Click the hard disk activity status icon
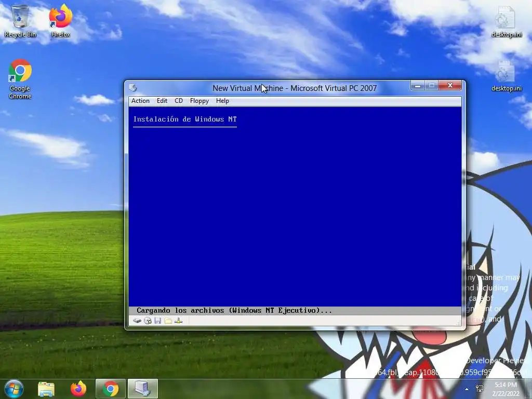The width and height of the screenshot is (532, 399). (x=137, y=321)
